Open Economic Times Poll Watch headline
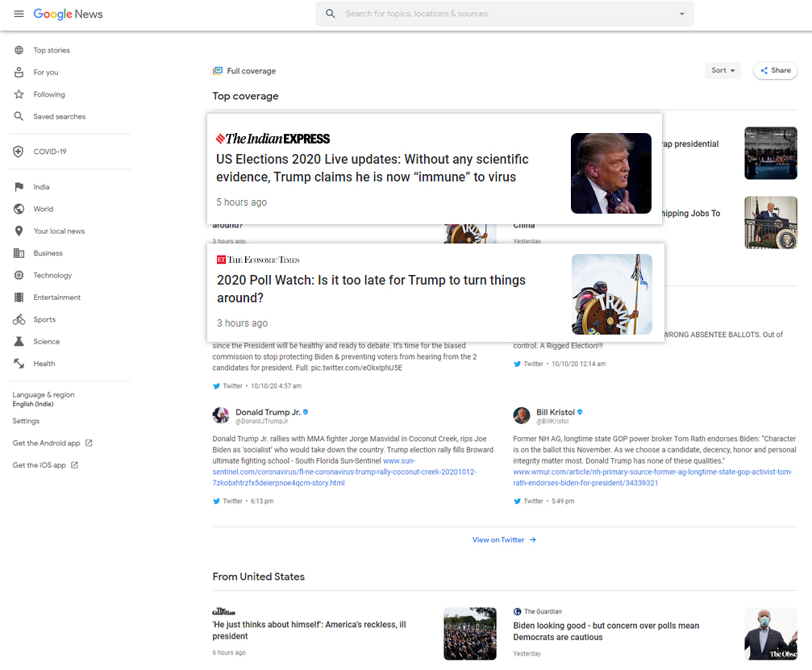The image size is (812, 670). tap(371, 289)
